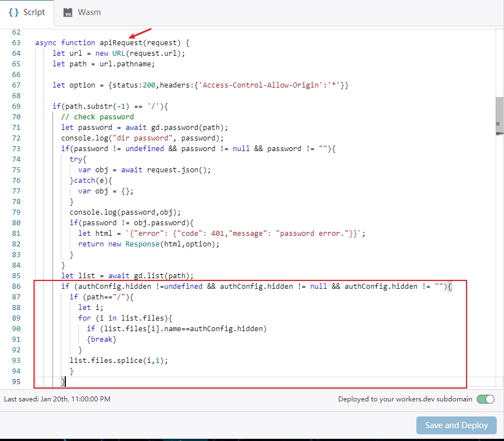
Task: Click the {break} statement on line 91
Action: tap(101, 340)
